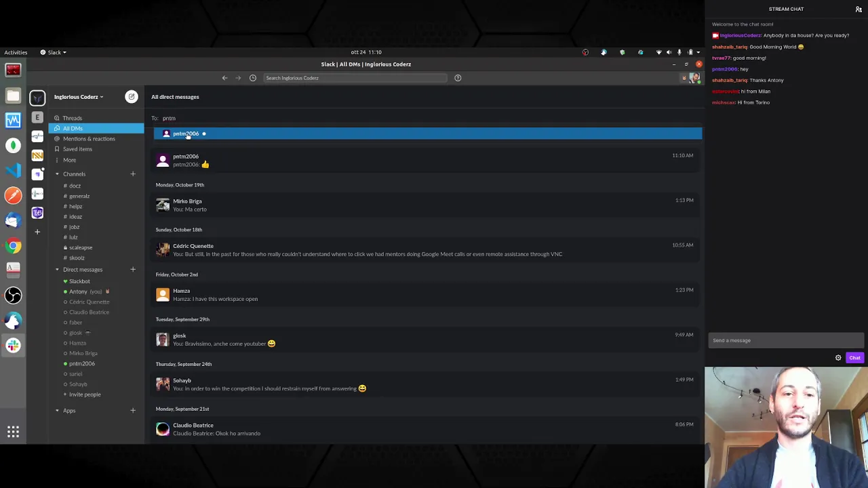
Task: Open the #docz channel
Action: pos(75,186)
